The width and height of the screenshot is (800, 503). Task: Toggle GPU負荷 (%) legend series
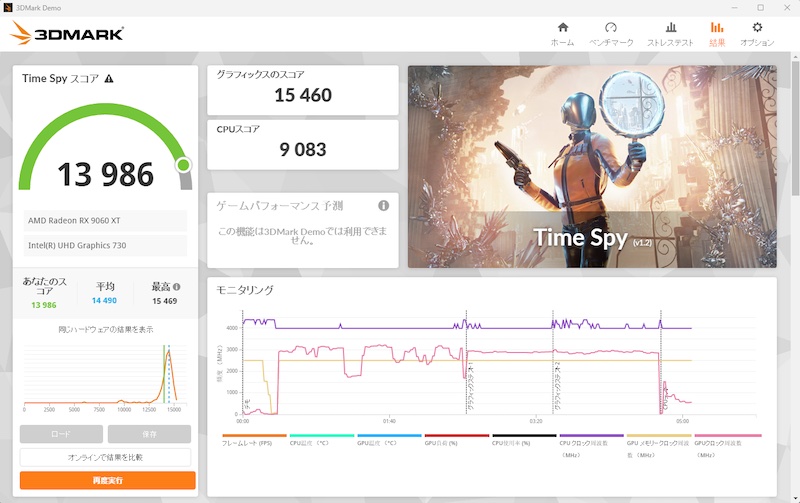pyautogui.click(x=457, y=440)
